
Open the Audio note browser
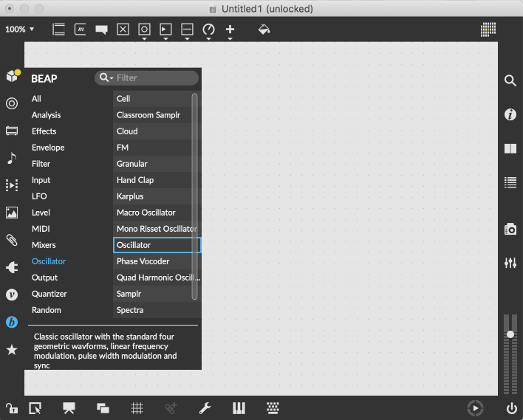12,158
